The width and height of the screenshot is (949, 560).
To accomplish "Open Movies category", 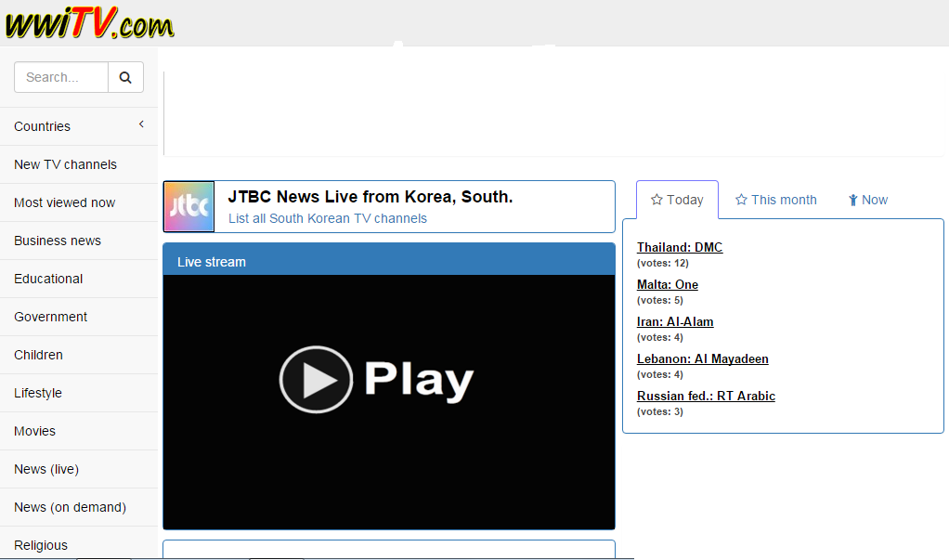I will pos(79,432).
